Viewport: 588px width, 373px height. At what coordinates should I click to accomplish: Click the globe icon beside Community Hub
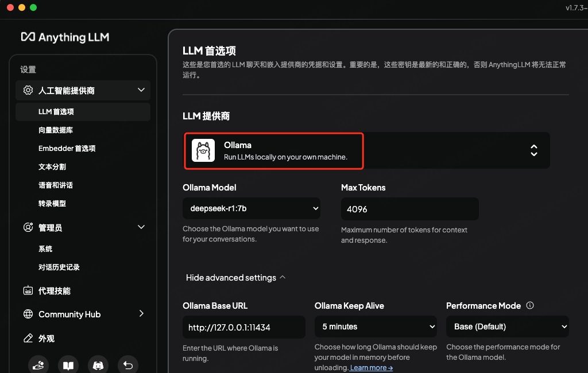pyautogui.click(x=28, y=314)
